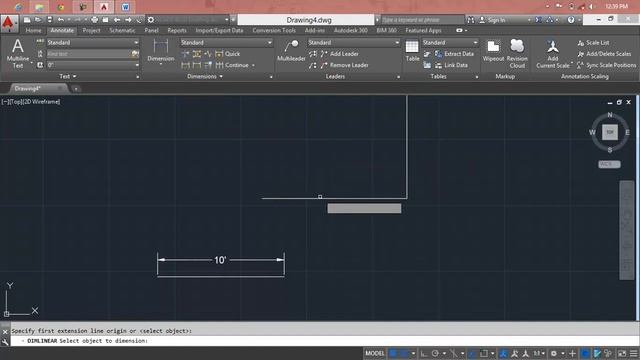The height and width of the screenshot is (360, 640).
Task: Click the Save icon in quick access
Action: 49,20
